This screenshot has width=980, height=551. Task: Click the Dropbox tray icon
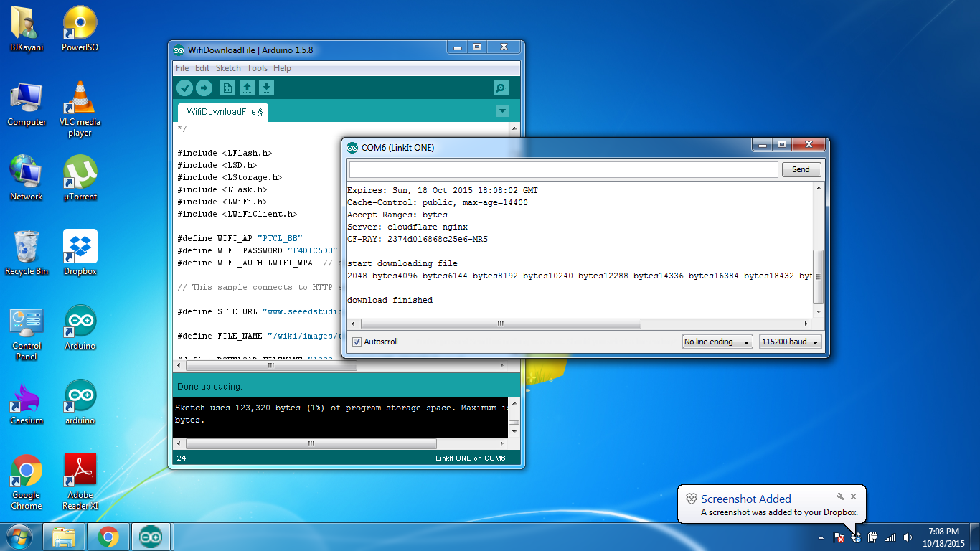click(x=855, y=537)
